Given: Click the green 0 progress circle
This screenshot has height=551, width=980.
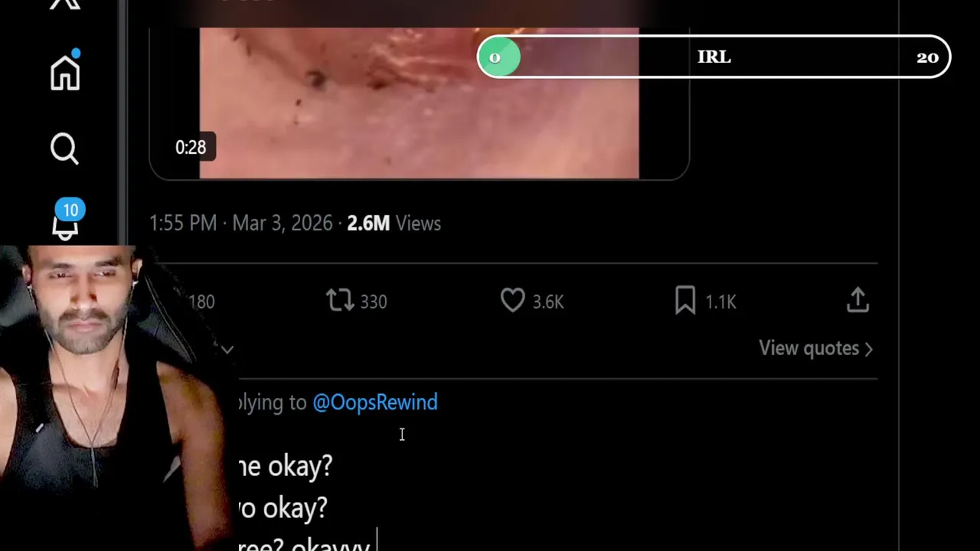Looking at the screenshot, I should (498, 57).
